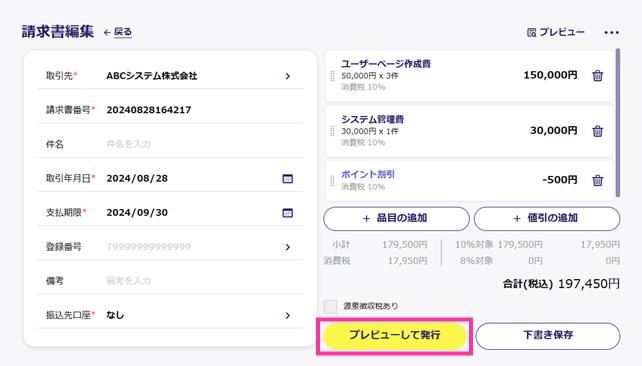The image size is (642, 366).
Task: Click the 2024/09/30 payment deadline value
Action: coord(137,213)
